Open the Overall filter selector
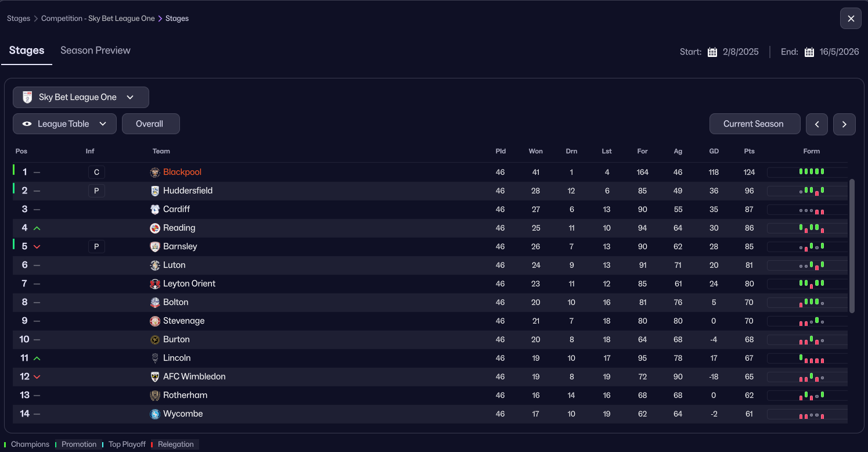Viewport: 868px width, 452px height. 150,124
